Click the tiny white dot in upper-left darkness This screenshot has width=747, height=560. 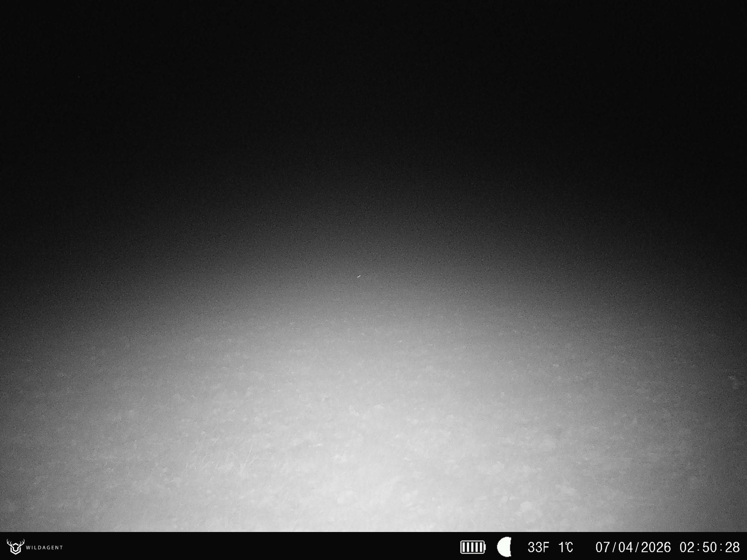[79, 77]
